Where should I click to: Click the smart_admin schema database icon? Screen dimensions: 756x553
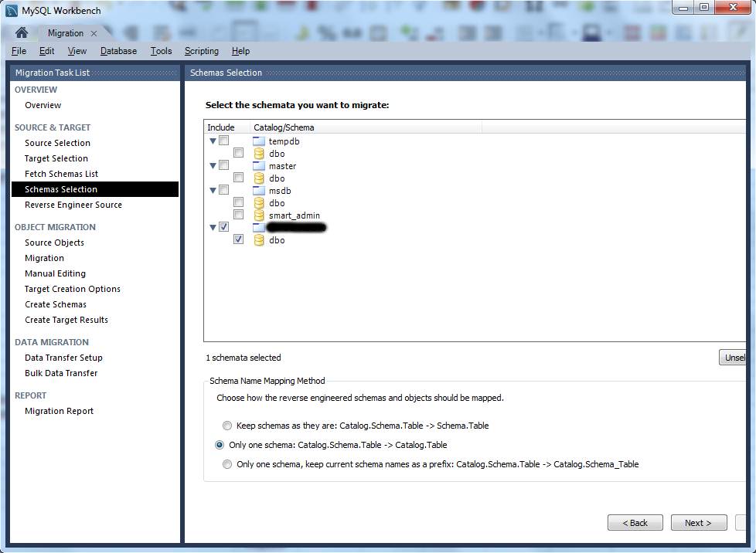click(259, 215)
